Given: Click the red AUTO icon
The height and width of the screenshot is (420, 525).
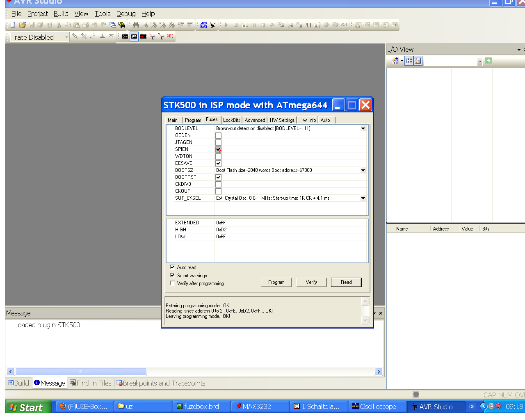Looking at the screenshot, I should 170,36.
